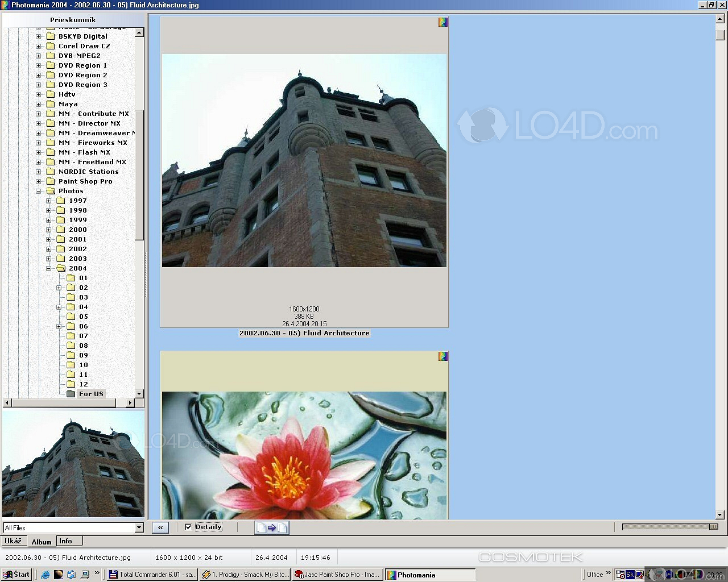Click the folder icon for DVB-MPEG2
Screen dimensions: 728x582
(x=50, y=56)
